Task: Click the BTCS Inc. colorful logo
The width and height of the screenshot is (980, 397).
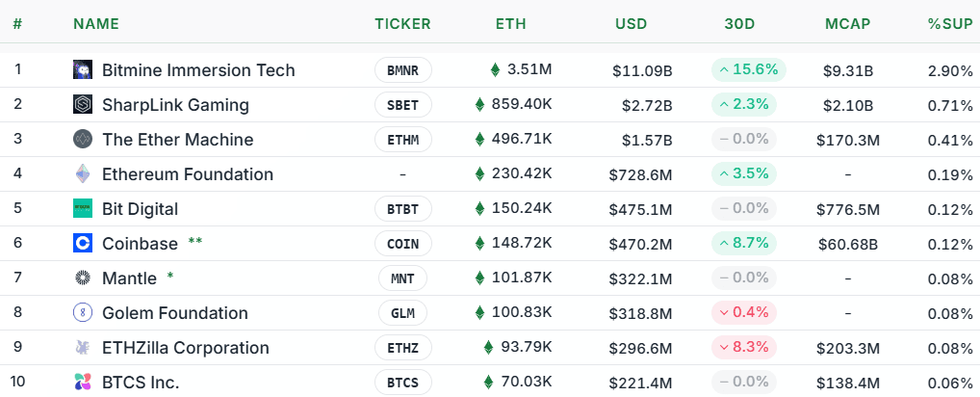Action: point(82,383)
